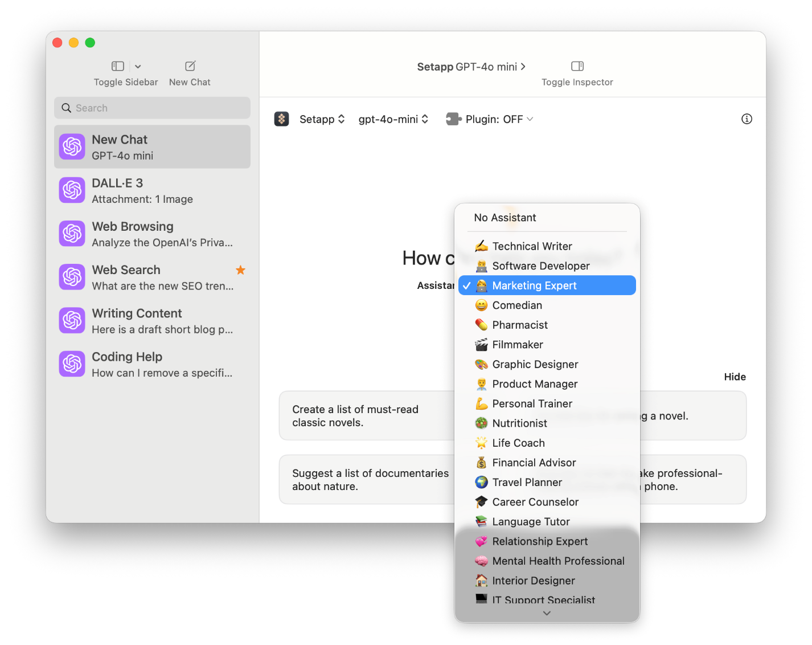The height and width of the screenshot is (645, 812).
Task: Choose Software Developer assistant
Action: [547, 266]
